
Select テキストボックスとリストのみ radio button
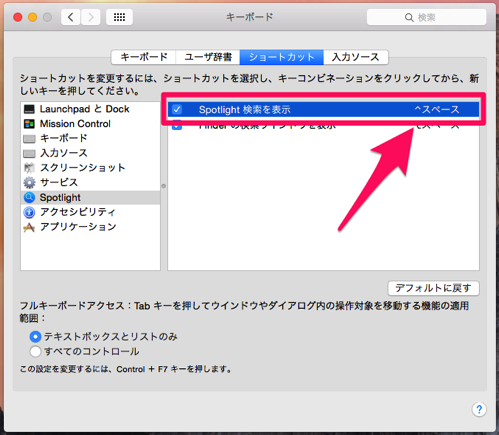click(x=35, y=337)
